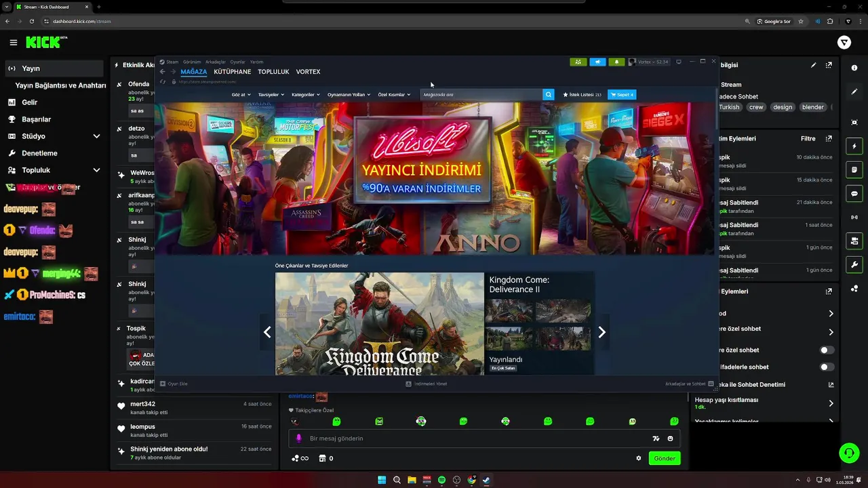868x488 pixels.
Task: Open the Steam Tavsiyeler dropdown
Action: [271, 95]
